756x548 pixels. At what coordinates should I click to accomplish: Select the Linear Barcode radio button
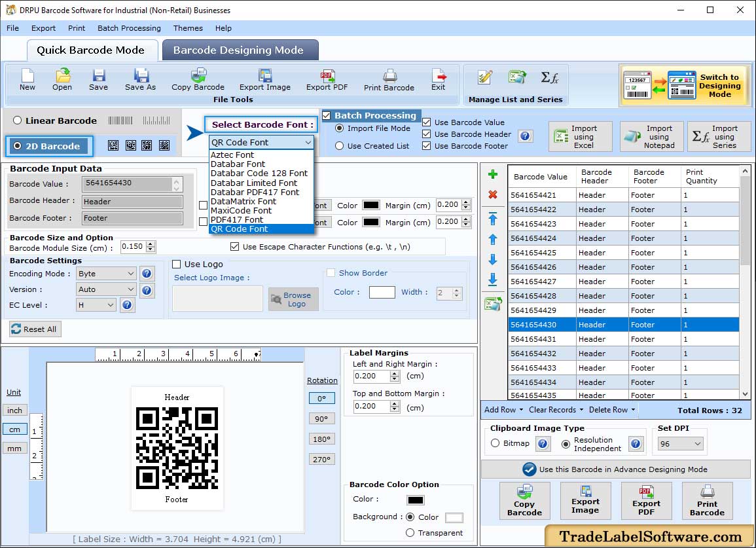point(18,120)
